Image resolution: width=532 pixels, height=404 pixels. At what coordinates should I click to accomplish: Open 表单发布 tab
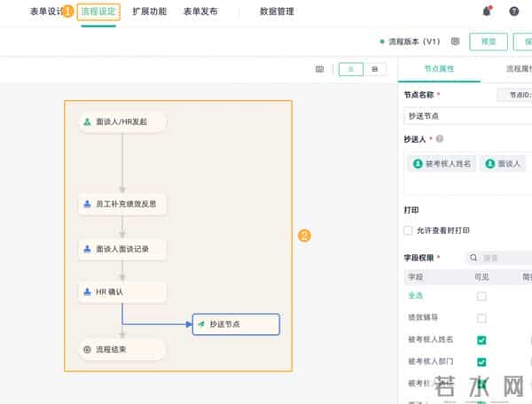(x=200, y=12)
